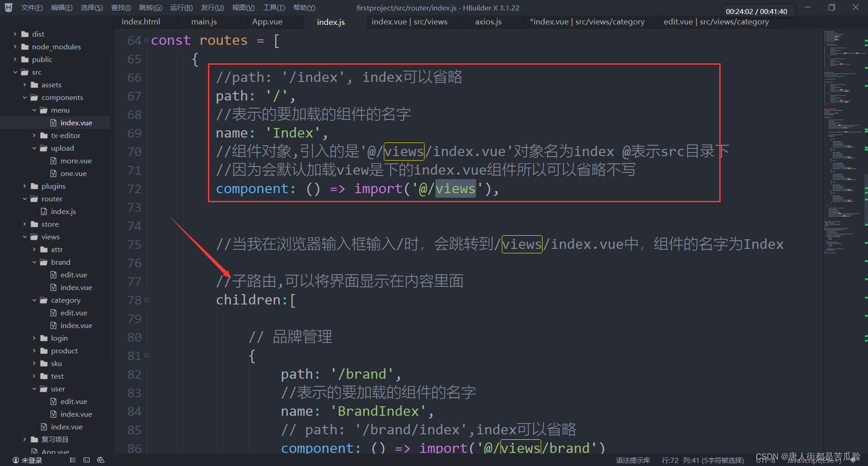This screenshot has width=868, height=466.
Task: Open the 工具(T) menu
Action: [274, 8]
